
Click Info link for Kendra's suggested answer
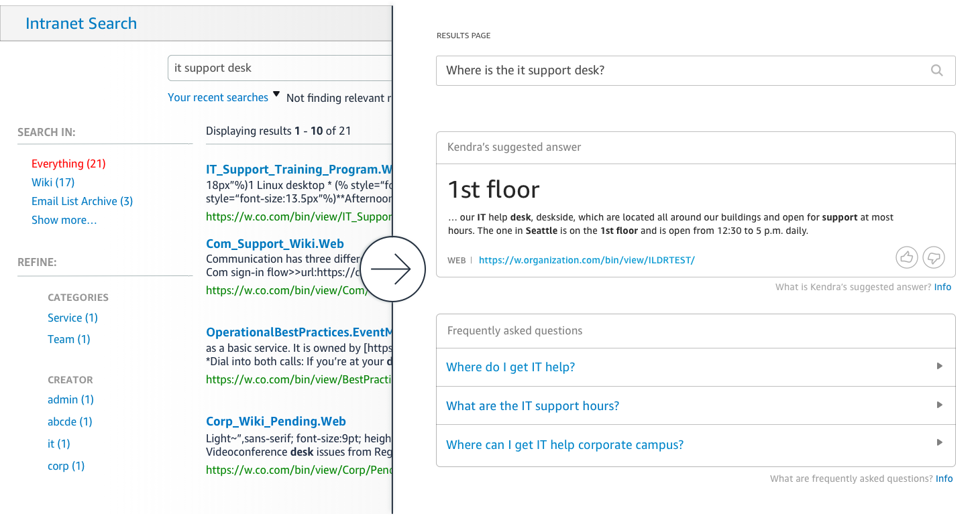pyautogui.click(x=942, y=287)
